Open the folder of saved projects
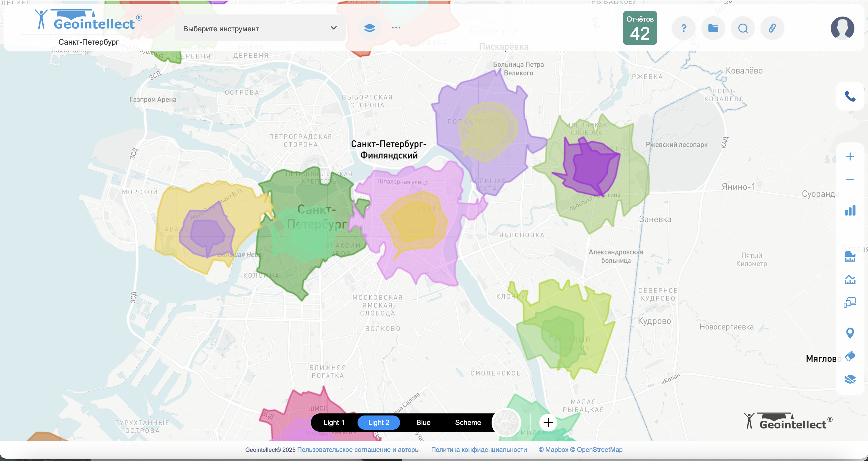Viewport: 868px width, 461px height. point(713,28)
